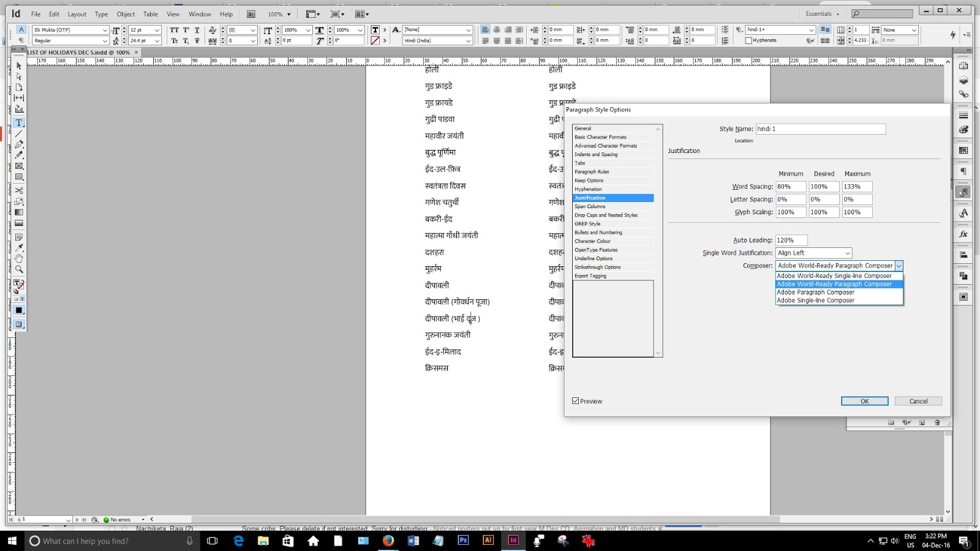Select Hyphenation in the style options list
Image resolution: width=980 pixels, height=551 pixels.
tap(589, 189)
